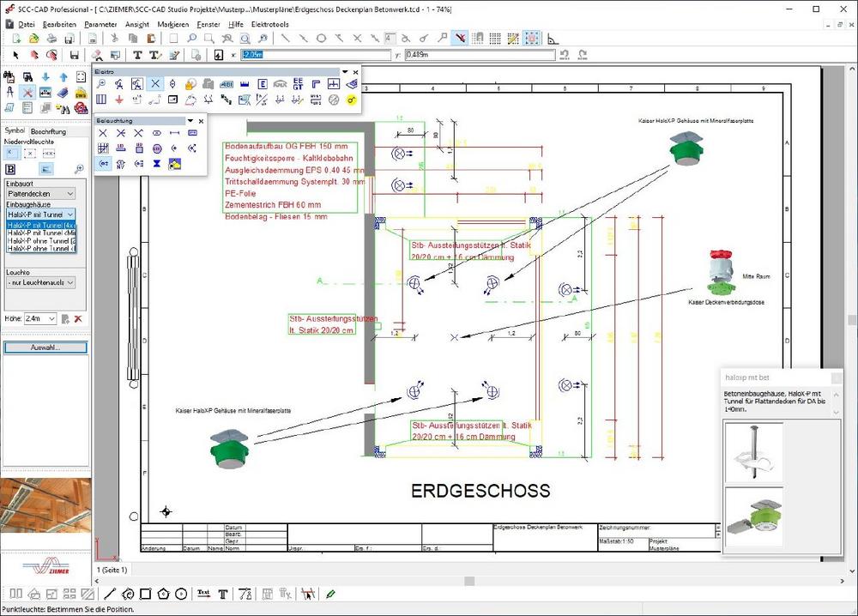Click the green pencil icon in the bottom toolbar
This screenshot has width=858, height=616.
[x=330, y=594]
